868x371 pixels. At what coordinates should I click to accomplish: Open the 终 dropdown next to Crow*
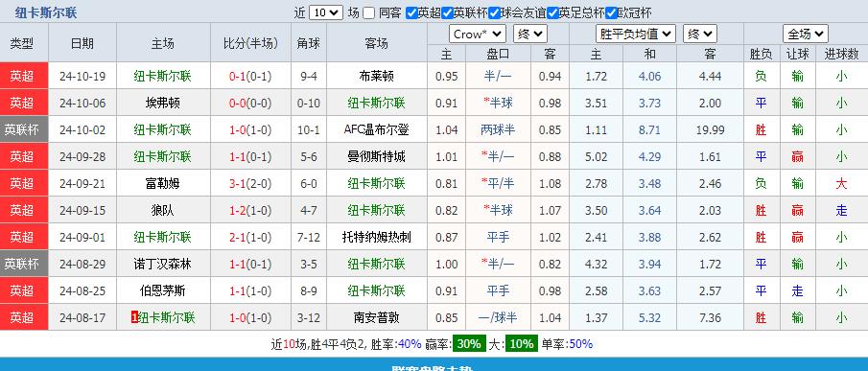tap(530, 35)
